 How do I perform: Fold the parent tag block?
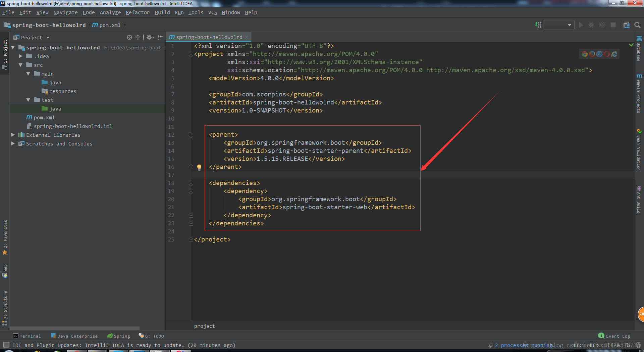(x=191, y=135)
